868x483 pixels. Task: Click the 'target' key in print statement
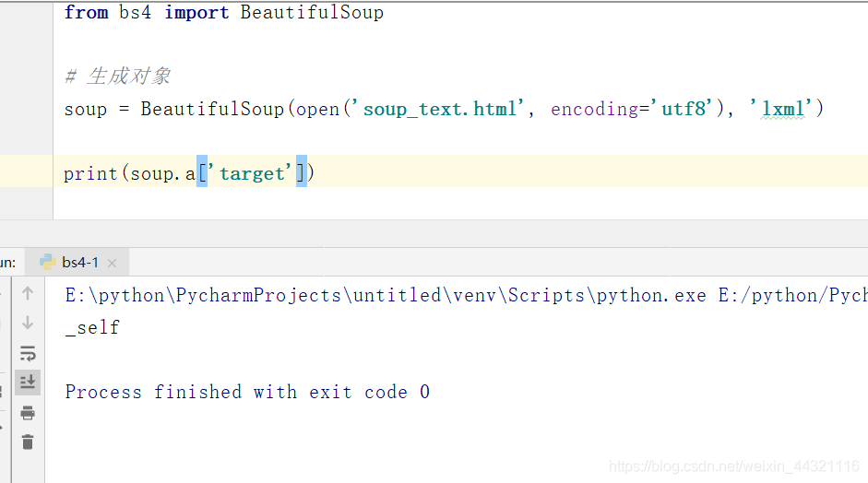[x=249, y=173]
